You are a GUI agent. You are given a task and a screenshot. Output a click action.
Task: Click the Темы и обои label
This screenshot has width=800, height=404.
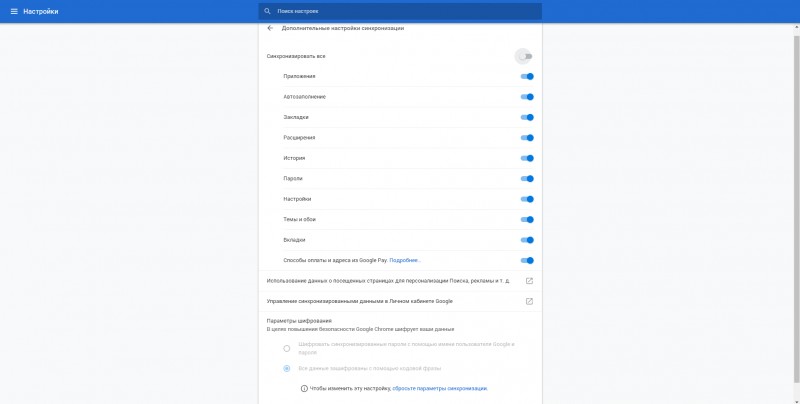(299, 219)
